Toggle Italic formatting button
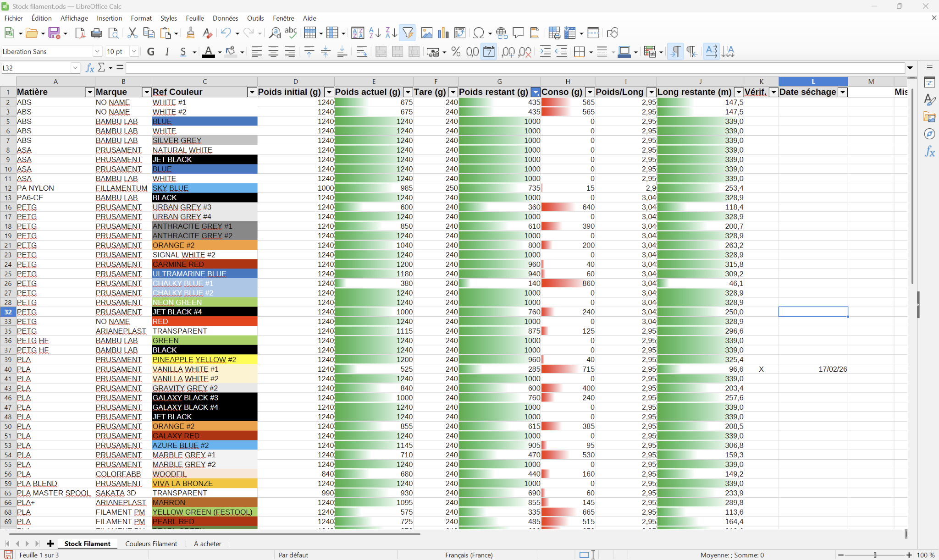Image resolution: width=939 pixels, height=560 pixels. [x=167, y=52]
